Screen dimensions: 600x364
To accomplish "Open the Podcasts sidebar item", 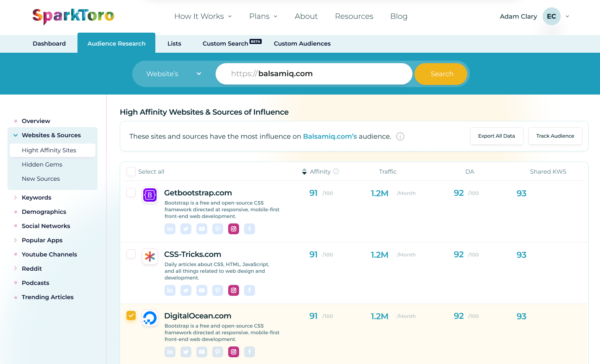I will pos(36,283).
